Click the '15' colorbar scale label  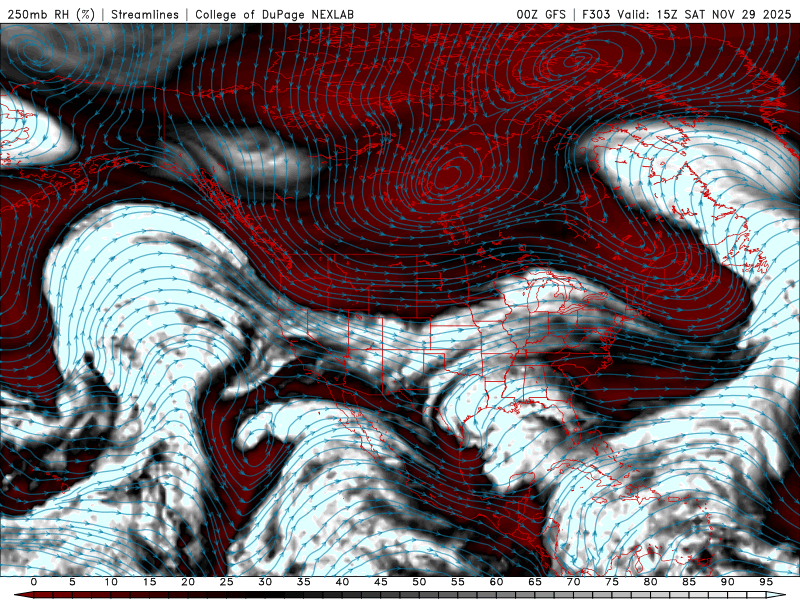pyautogui.click(x=149, y=582)
